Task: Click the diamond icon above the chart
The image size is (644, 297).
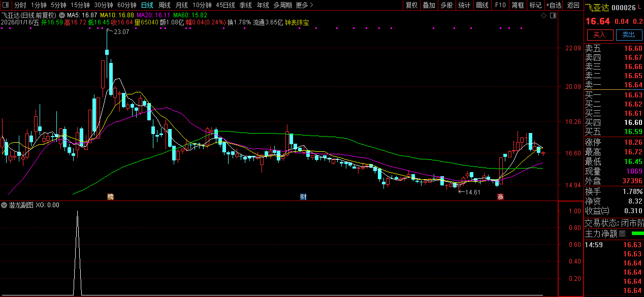Action: click(x=543, y=16)
